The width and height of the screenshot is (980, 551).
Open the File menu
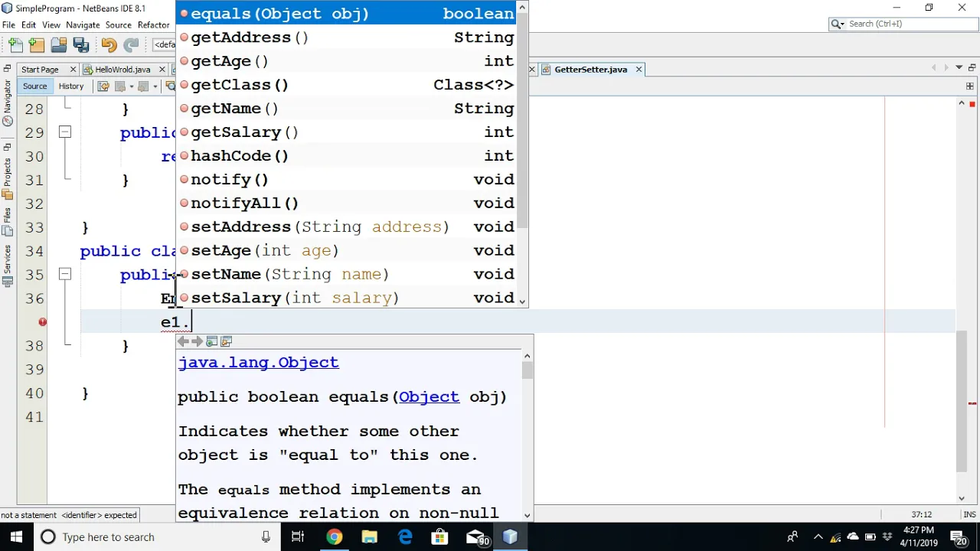(8, 24)
